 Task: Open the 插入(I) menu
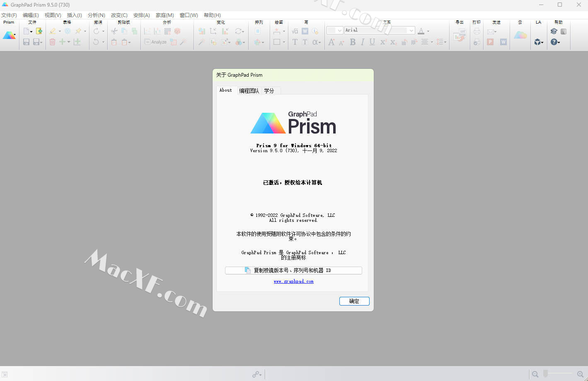pos(74,15)
